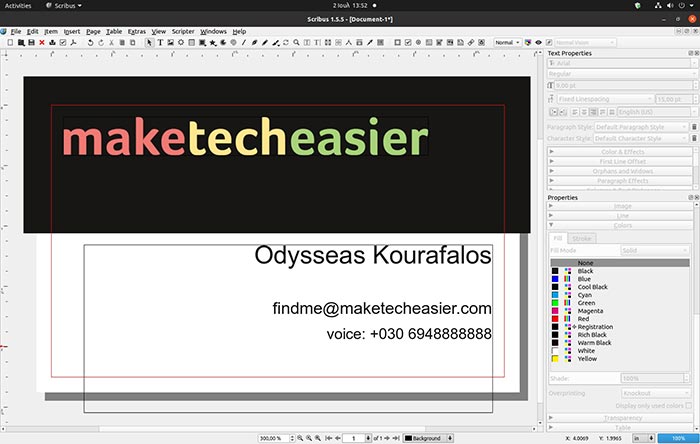Image resolution: width=700 pixels, height=444 pixels.
Task: Select the Polygon star tool
Action: point(213,42)
